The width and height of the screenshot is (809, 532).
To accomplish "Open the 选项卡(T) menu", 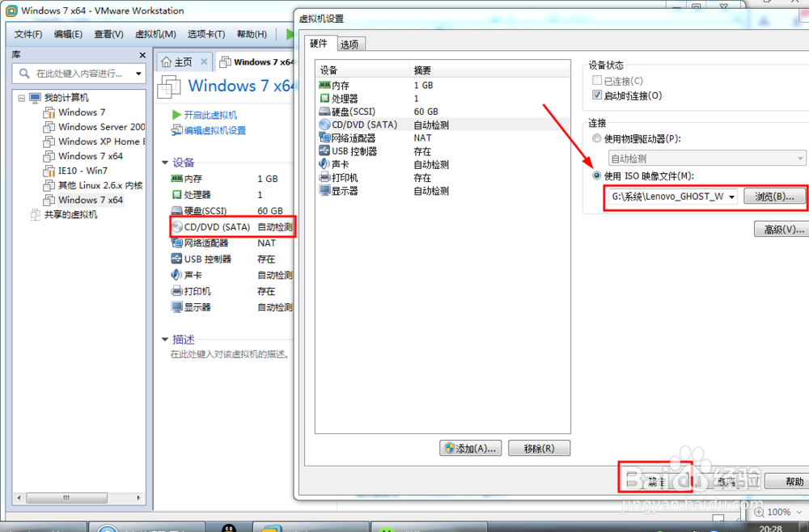I will [x=206, y=34].
